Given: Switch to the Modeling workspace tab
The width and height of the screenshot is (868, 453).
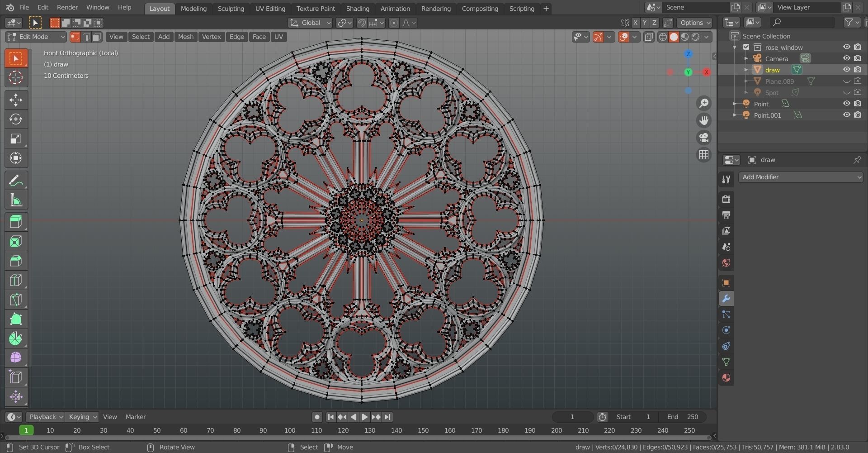Looking at the screenshot, I should coord(193,9).
